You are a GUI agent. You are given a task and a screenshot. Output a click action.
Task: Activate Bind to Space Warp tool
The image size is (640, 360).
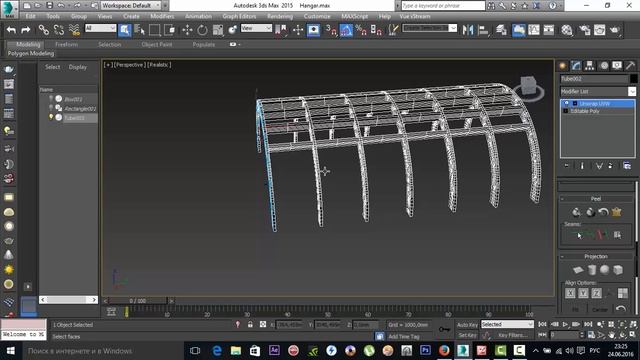point(74,30)
